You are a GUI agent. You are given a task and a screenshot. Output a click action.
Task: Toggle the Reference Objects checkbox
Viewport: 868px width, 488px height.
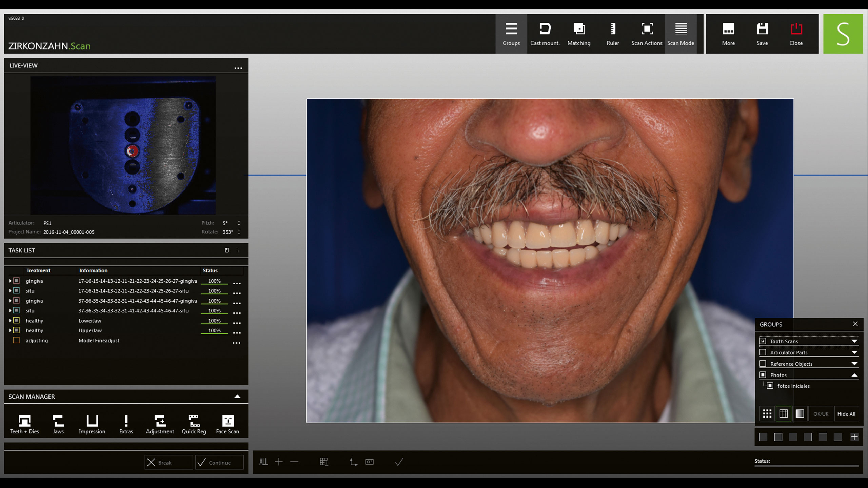pyautogui.click(x=763, y=364)
